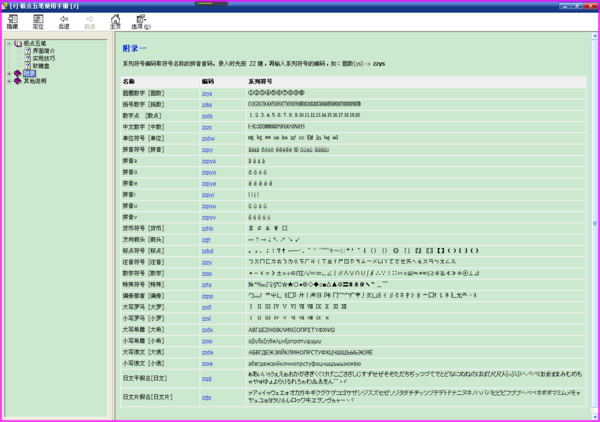
Task: Click the vertical scrollbar up arrow
Action: [595, 36]
